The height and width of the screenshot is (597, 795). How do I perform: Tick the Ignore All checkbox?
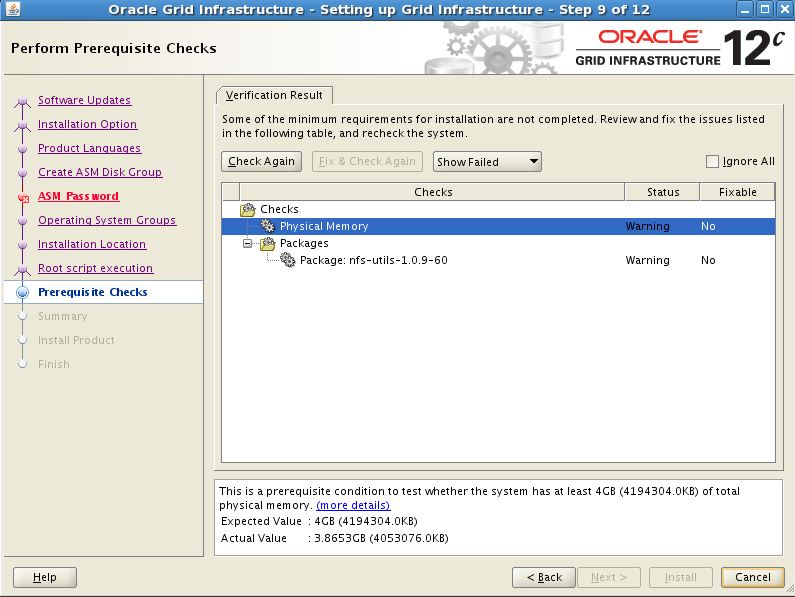(x=712, y=161)
